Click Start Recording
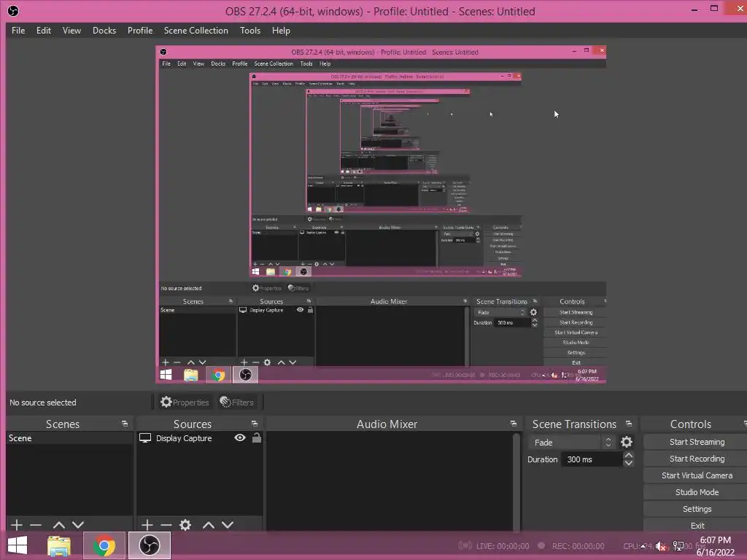Viewport: 747px width, 560px height. coord(697,459)
